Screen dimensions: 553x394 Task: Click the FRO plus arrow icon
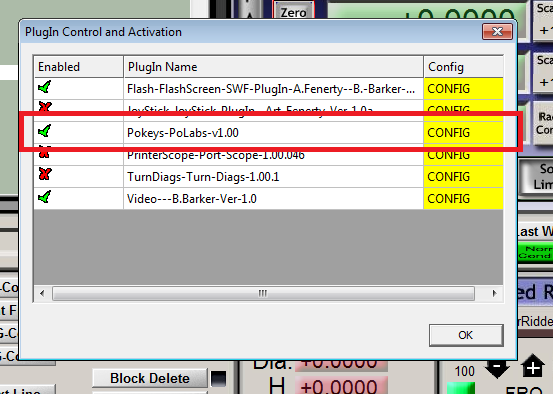tap(533, 367)
